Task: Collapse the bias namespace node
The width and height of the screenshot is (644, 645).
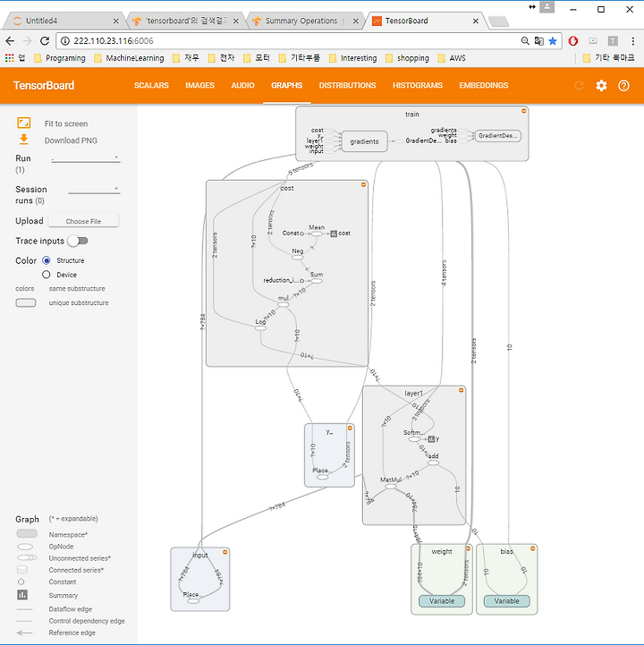Action: pyautogui.click(x=532, y=548)
